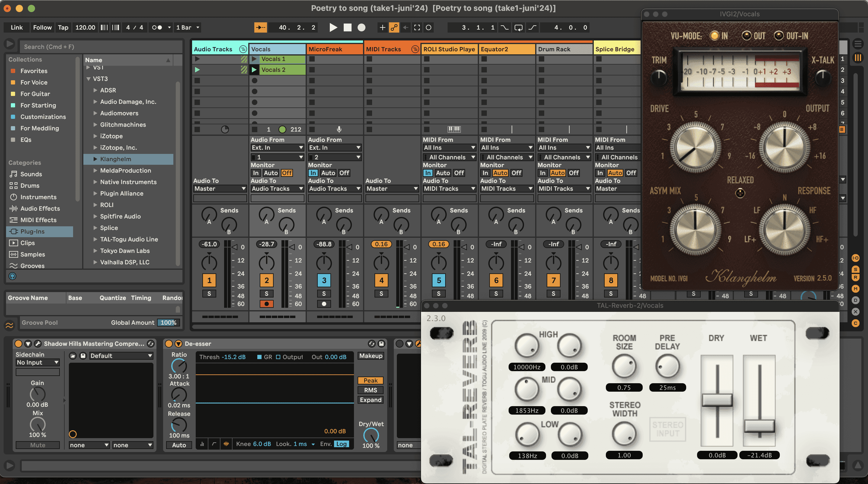Open Audio Tracks Audio To Master dropdown
The image size is (868, 484).
point(220,189)
